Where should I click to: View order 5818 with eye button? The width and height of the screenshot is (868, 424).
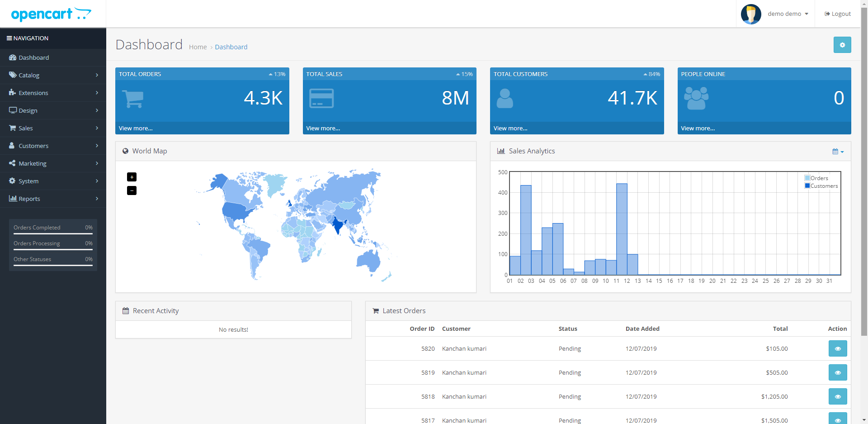click(x=838, y=396)
